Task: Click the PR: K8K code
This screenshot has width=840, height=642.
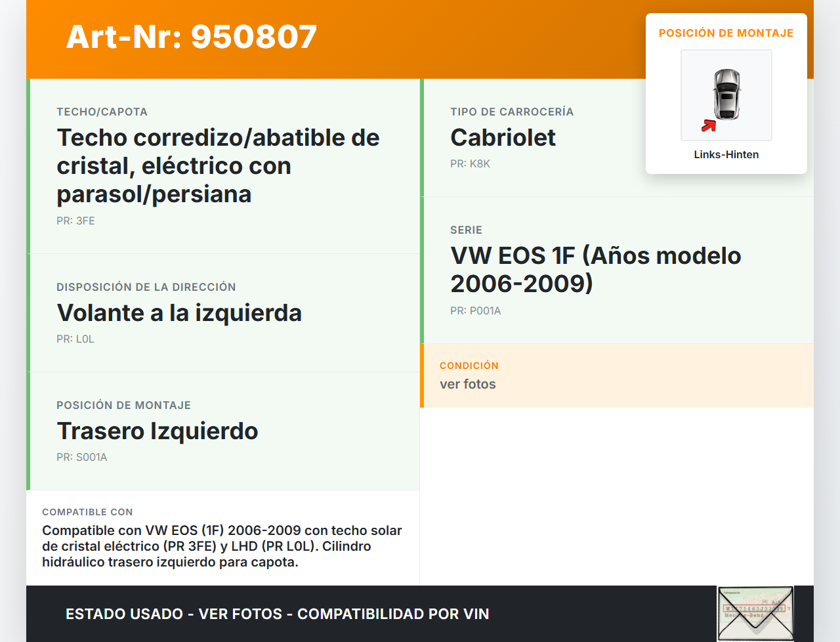Action: pos(470,164)
